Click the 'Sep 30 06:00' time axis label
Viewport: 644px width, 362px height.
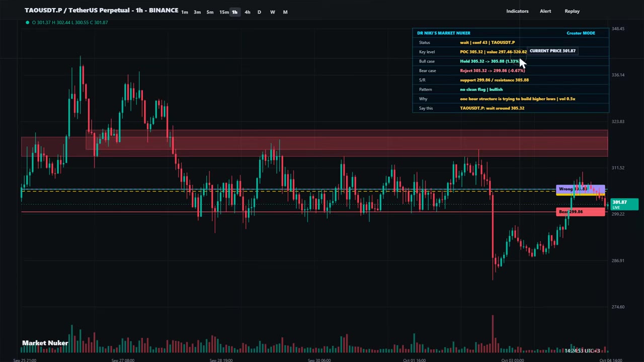click(319, 360)
